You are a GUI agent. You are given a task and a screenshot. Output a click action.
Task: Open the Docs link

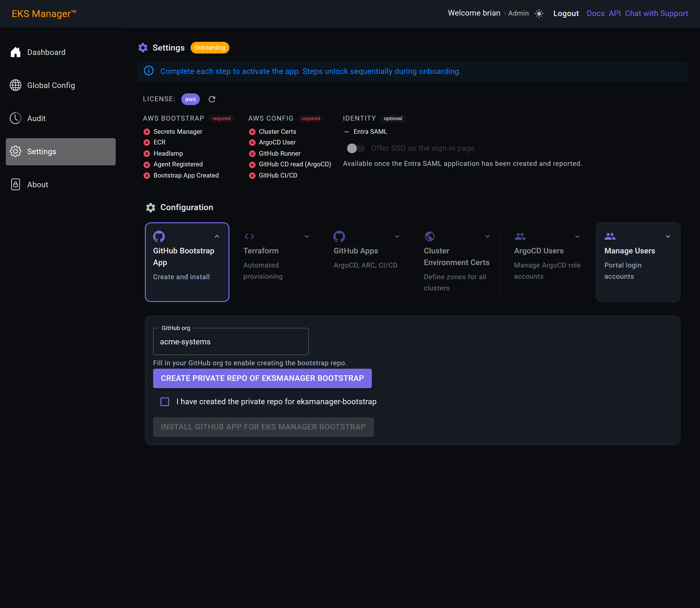click(x=595, y=14)
